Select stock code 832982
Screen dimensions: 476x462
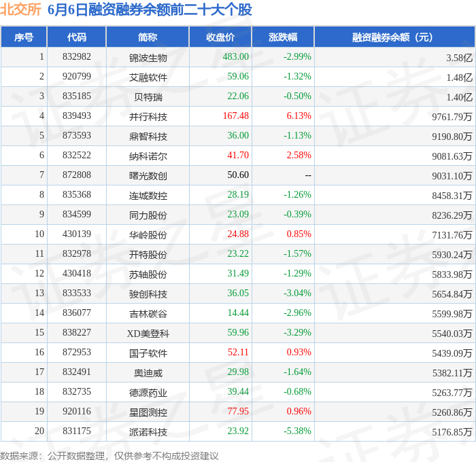click(x=76, y=56)
